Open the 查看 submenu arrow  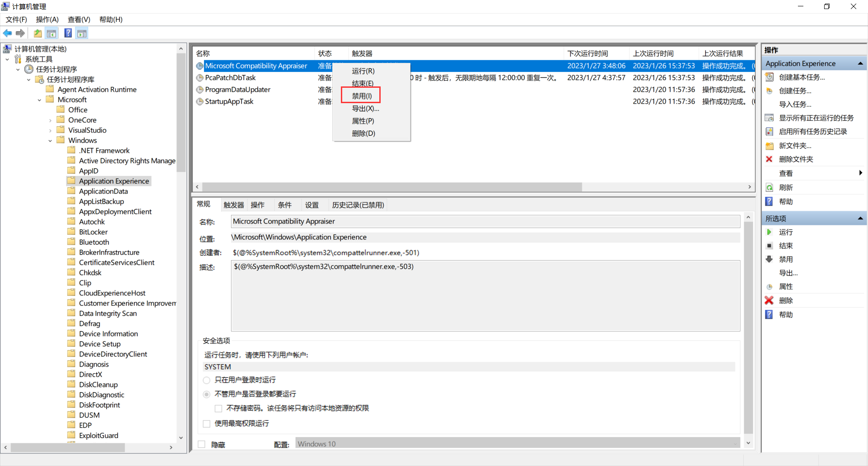pyautogui.click(x=860, y=173)
